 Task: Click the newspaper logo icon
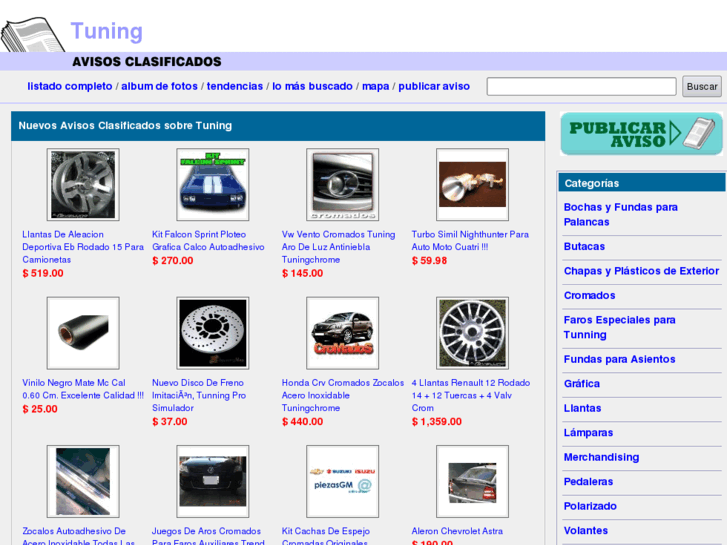tap(32, 35)
